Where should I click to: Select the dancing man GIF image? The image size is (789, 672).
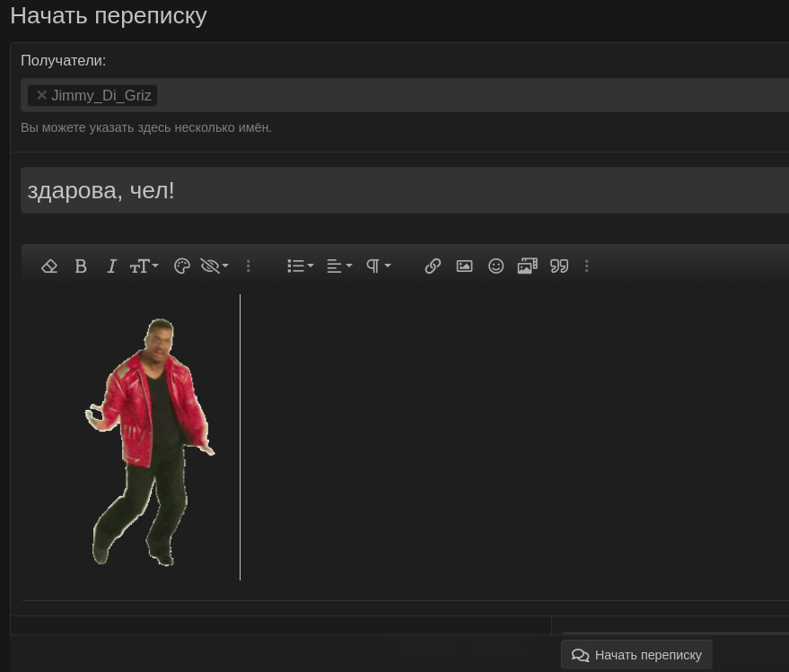click(x=149, y=441)
